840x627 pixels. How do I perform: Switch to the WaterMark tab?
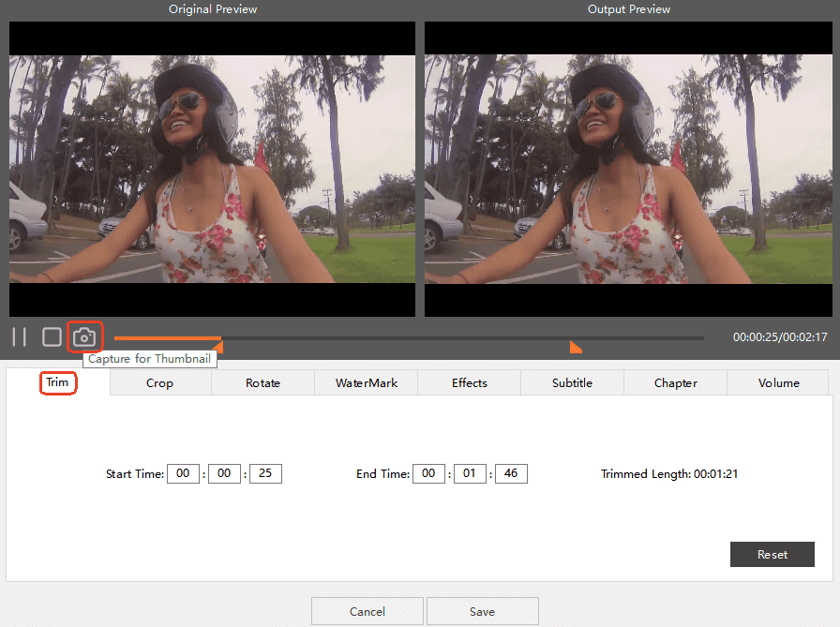click(x=367, y=382)
